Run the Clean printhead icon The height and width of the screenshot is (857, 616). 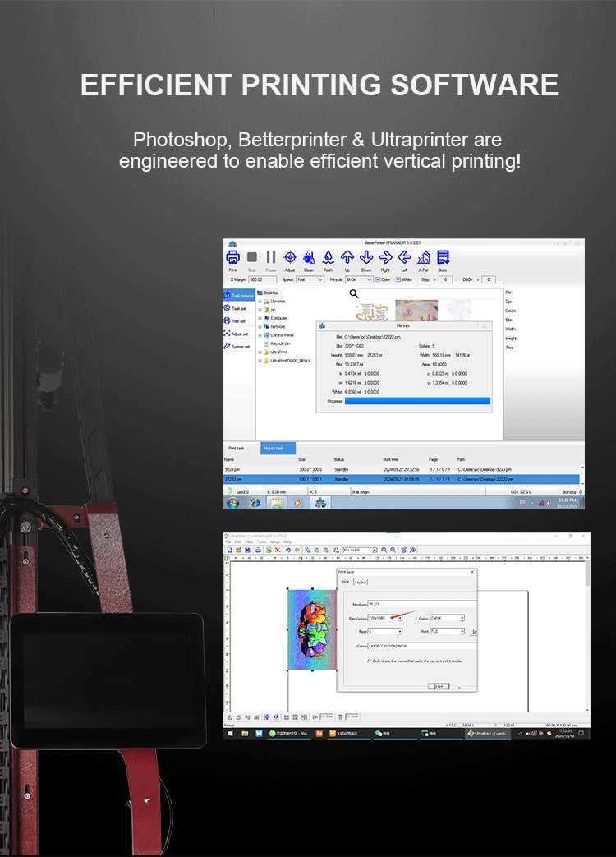click(309, 257)
